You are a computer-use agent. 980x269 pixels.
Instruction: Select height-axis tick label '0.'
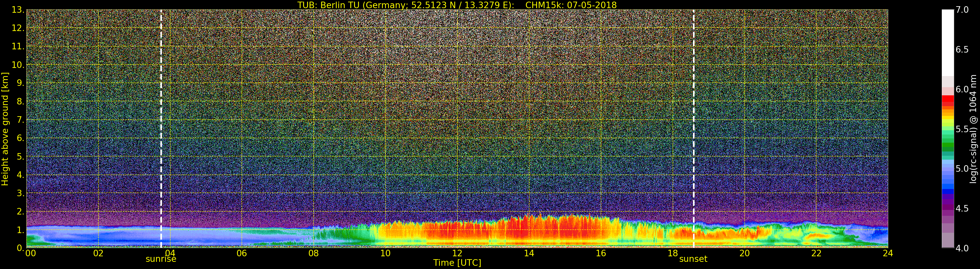pyautogui.click(x=21, y=248)
